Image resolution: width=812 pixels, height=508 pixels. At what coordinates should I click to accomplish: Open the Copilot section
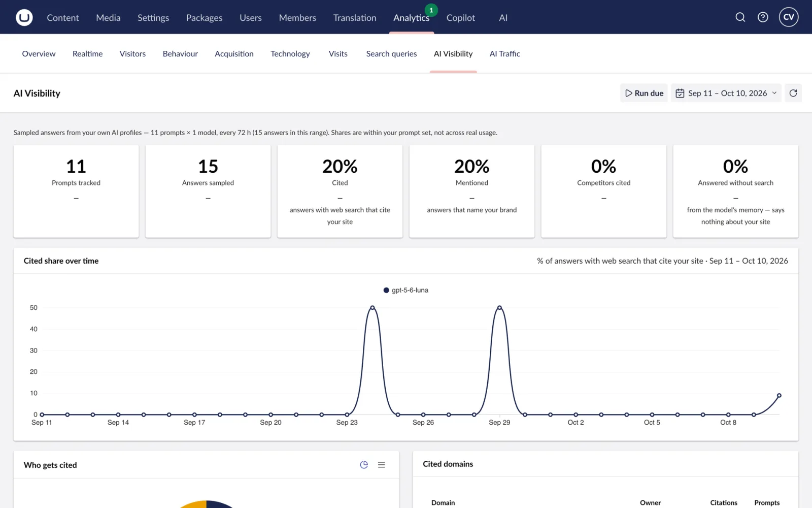461,18
